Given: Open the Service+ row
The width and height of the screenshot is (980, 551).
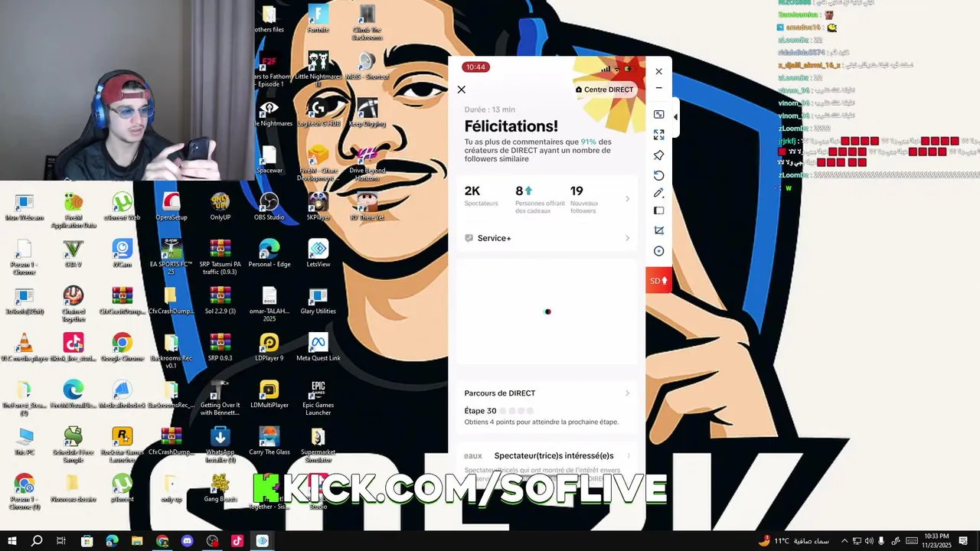Looking at the screenshot, I should point(547,238).
